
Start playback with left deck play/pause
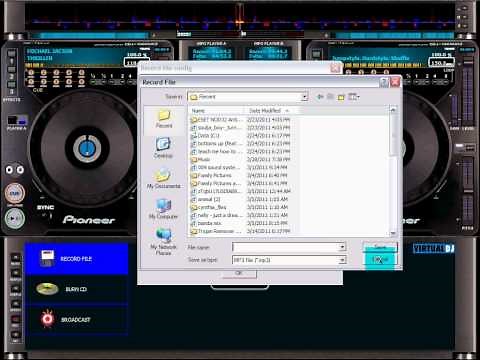[x=15, y=219]
